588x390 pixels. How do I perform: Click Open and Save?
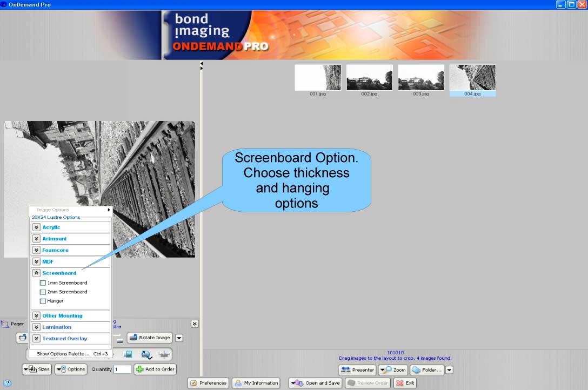click(315, 382)
